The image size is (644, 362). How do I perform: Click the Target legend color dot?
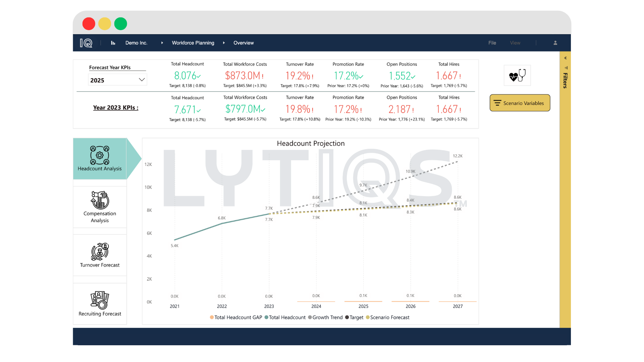347,317
